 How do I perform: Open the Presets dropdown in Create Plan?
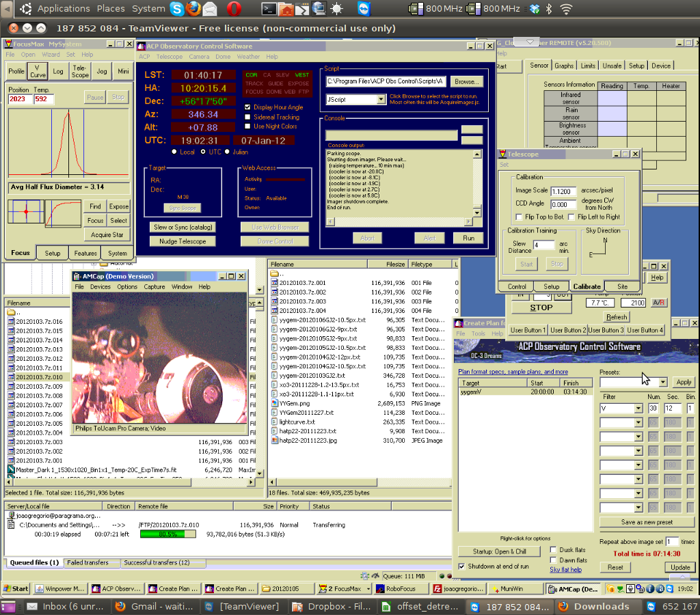pyautogui.click(x=663, y=382)
